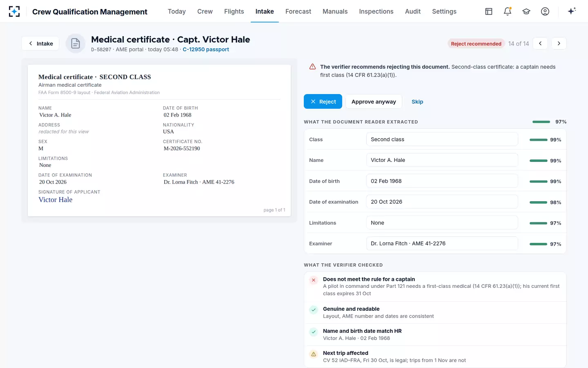The width and height of the screenshot is (588, 368).
Task: Go back to Intake list
Action: point(40,43)
